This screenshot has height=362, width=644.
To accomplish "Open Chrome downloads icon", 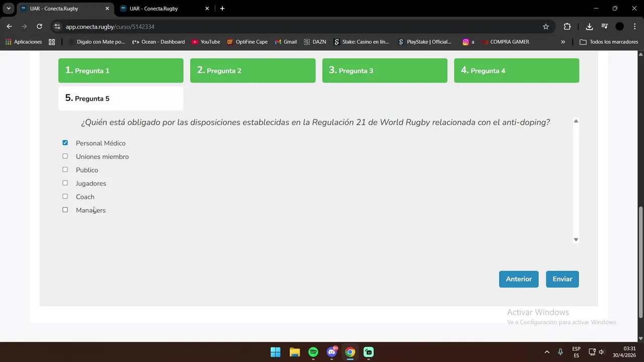I will click(589, 27).
